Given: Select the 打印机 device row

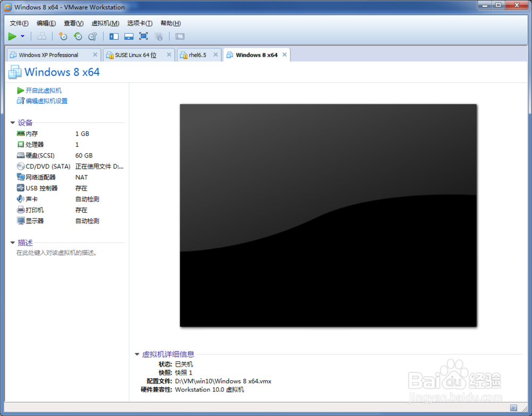Looking at the screenshot, I should pyautogui.click(x=70, y=210).
